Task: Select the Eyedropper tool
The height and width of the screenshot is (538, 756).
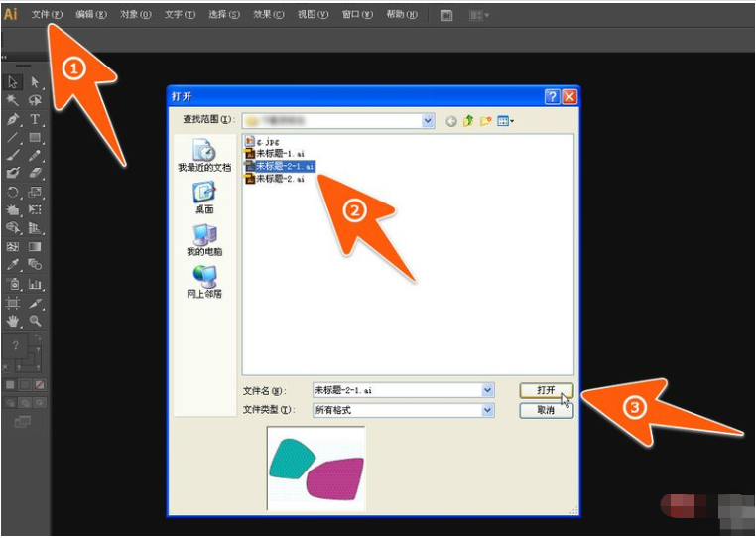Action: tap(13, 265)
